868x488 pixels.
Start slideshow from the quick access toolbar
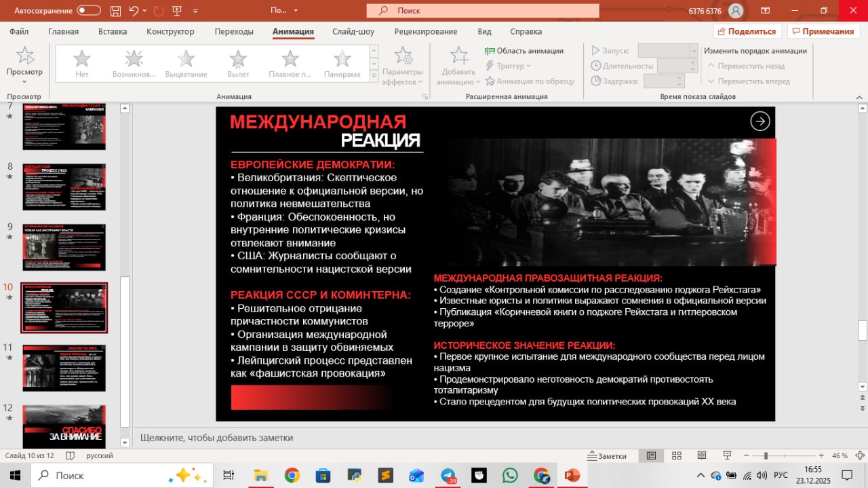[178, 10]
